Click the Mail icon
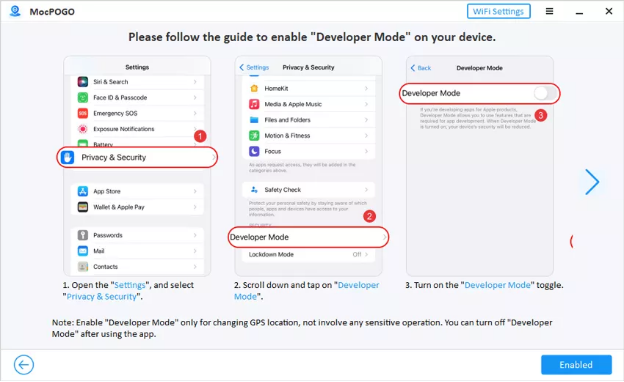 (x=82, y=251)
